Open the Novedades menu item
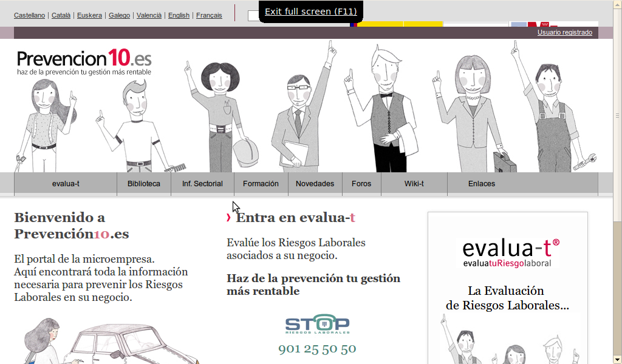 315,184
